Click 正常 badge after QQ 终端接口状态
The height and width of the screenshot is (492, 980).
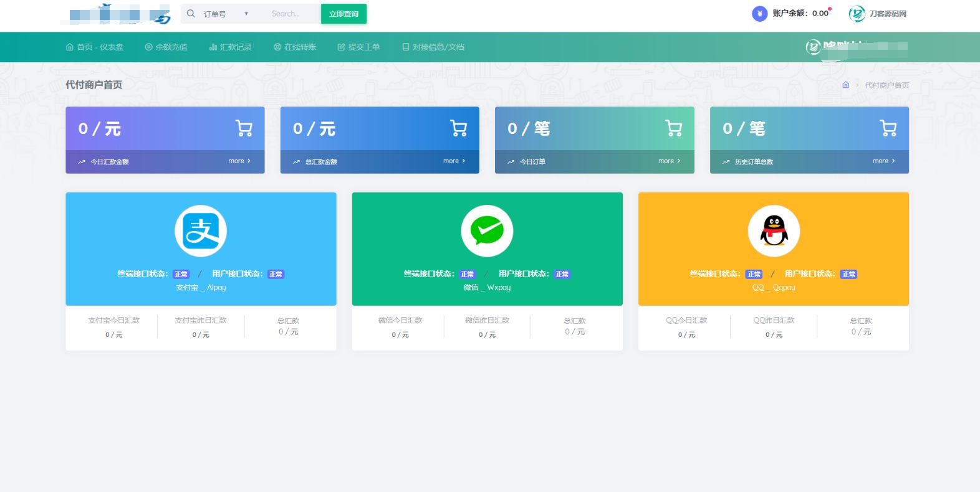tap(754, 274)
